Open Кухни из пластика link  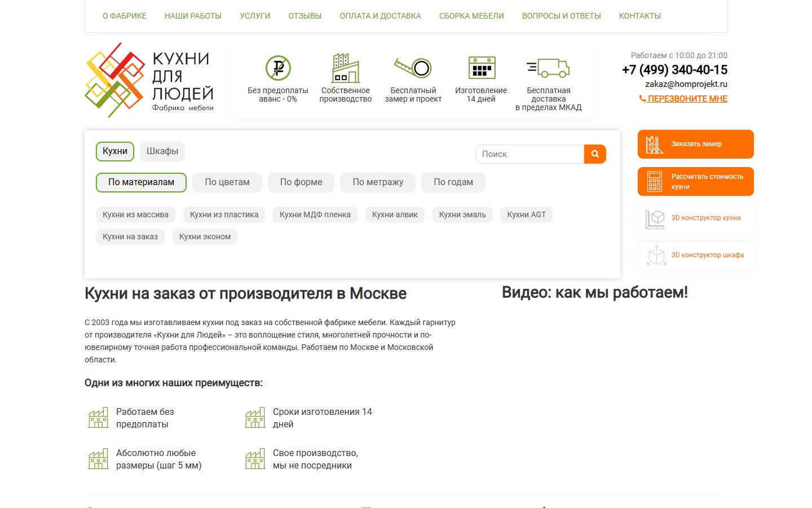[224, 214]
